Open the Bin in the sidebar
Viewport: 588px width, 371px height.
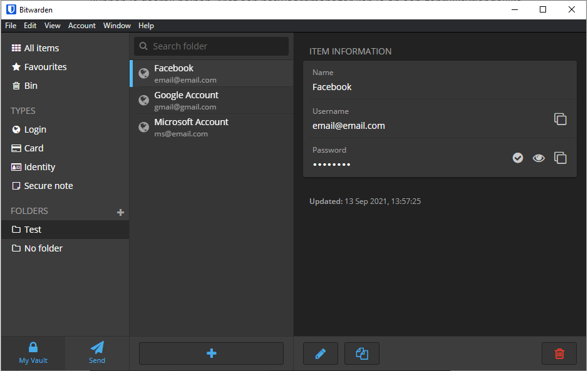[x=25, y=86]
